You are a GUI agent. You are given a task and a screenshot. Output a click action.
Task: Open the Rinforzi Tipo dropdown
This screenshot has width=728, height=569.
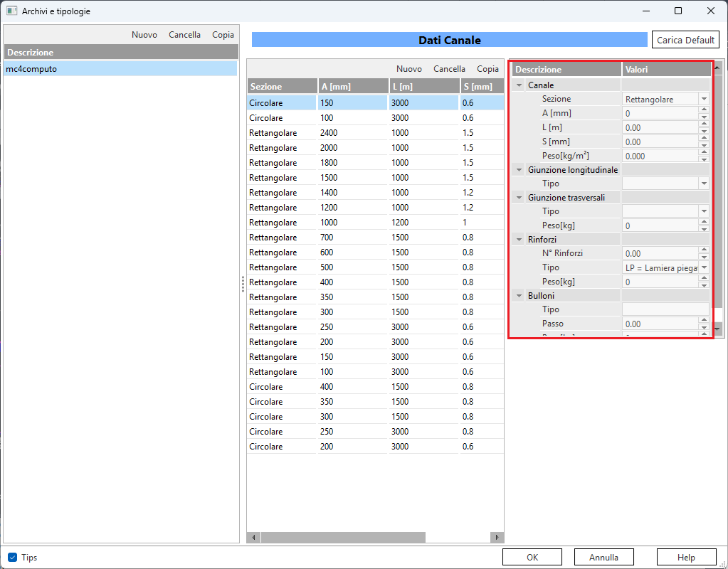click(704, 267)
